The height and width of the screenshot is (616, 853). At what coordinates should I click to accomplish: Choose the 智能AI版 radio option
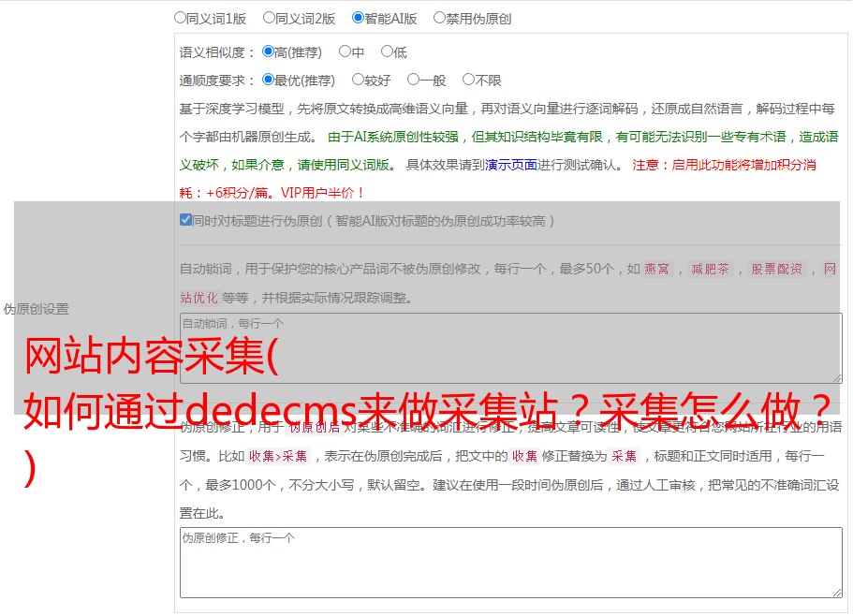tap(358, 18)
